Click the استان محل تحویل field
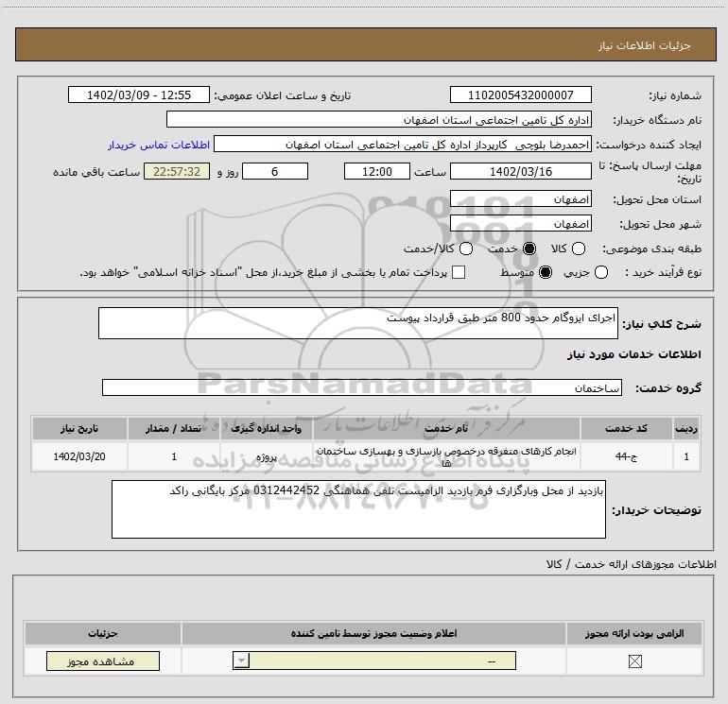 coord(520,199)
